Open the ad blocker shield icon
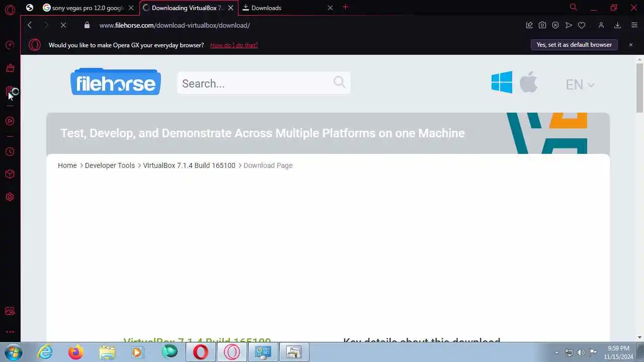The width and height of the screenshot is (644, 362). 555,25
